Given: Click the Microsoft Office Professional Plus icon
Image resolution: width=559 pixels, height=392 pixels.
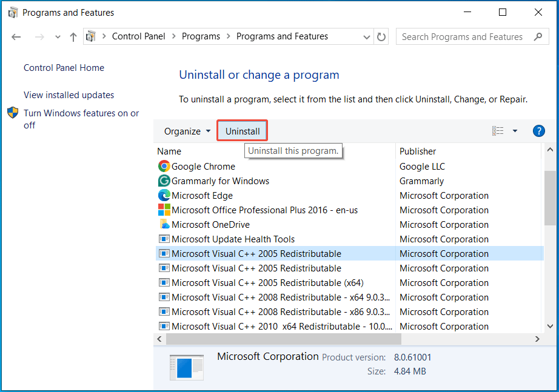Looking at the screenshot, I should click(x=163, y=210).
